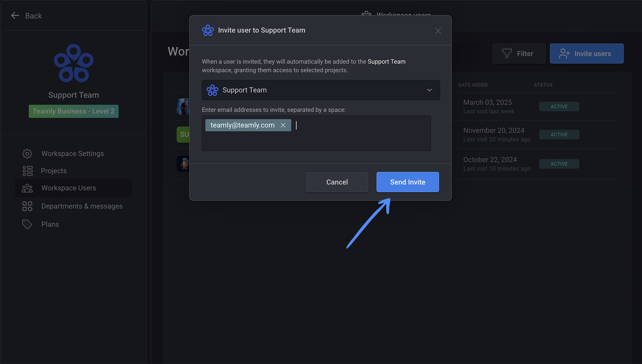Click 'Last visit 10 minutes ago' text
The width and height of the screenshot is (642, 364).
coord(497,169)
